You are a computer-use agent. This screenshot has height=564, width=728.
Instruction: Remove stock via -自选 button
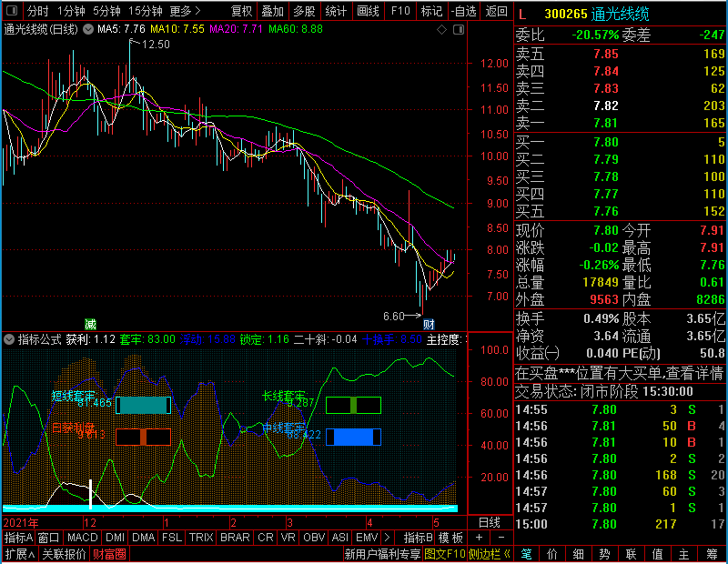(x=463, y=11)
